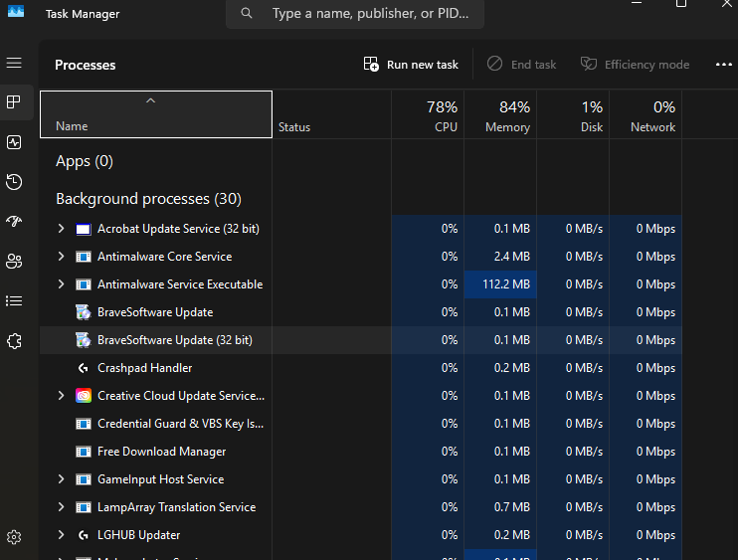Click the LampArray Translation Service icon
Screen dimensions: 738x560
(x=84, y=507)
